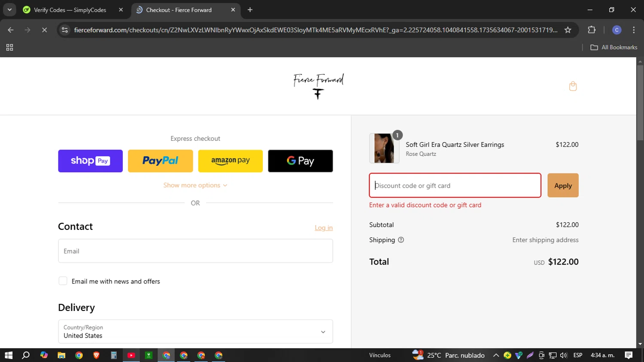This screenshot has height=362, width=644.
Task: Open File Explorer from the taskbar
Action: tap(61, 355)
